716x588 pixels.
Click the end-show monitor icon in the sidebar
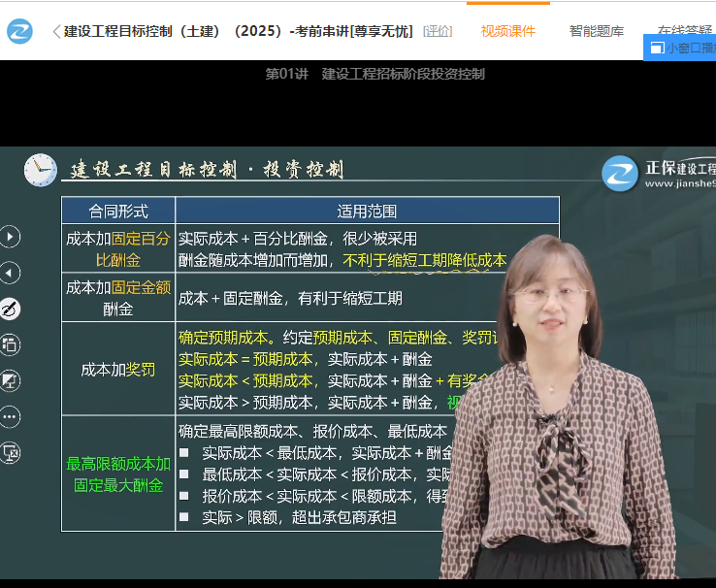coord(10,451)
